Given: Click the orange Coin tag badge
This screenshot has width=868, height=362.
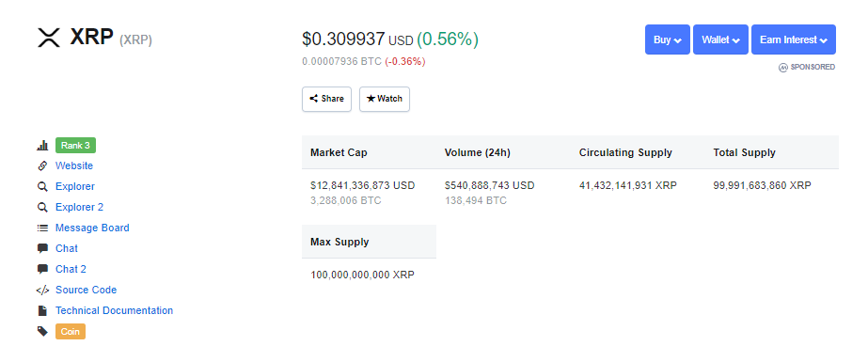Looking at the screenshot, I should pyautogui.click(x=71, y=332).
